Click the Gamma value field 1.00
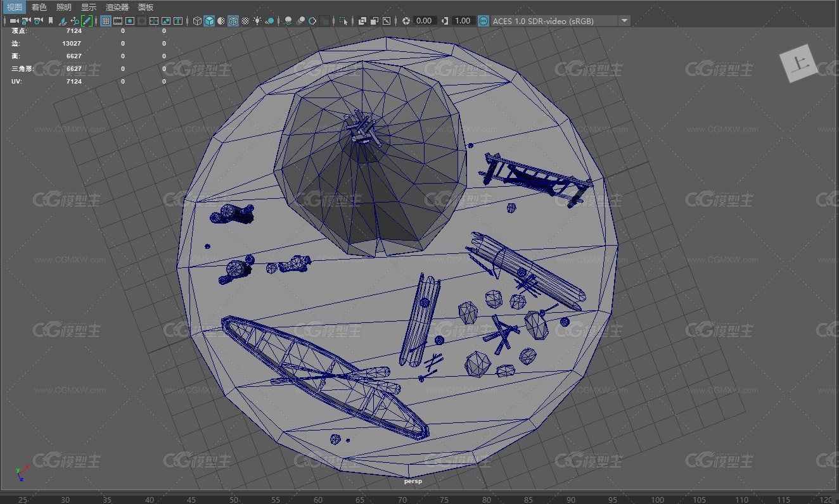The image size is (839, 504). click(x=463, y=21)
